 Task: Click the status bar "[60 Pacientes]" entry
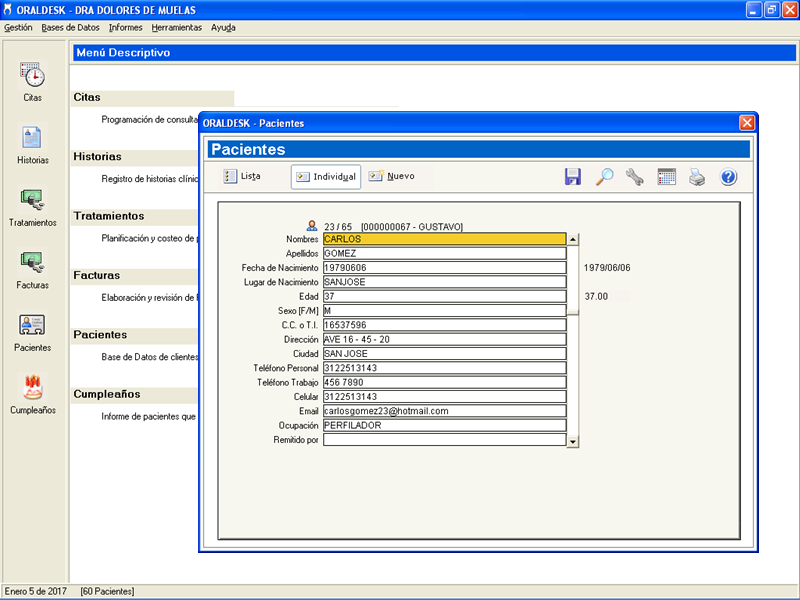click(x=107, y=591)
